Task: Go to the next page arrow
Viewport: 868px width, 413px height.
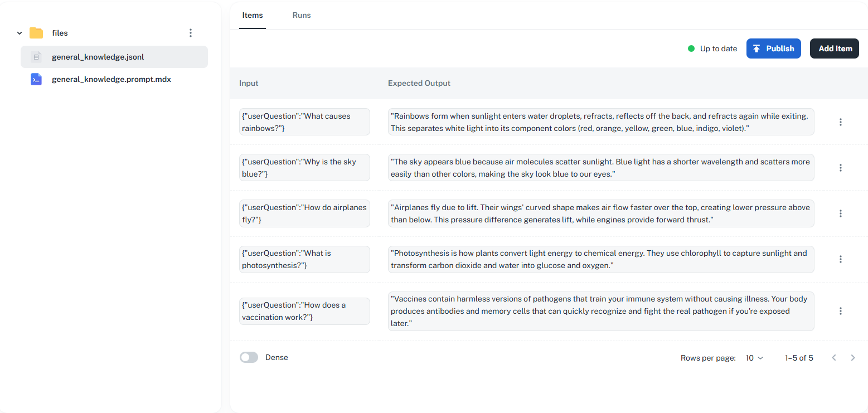Action: click(x=853, y=358)
